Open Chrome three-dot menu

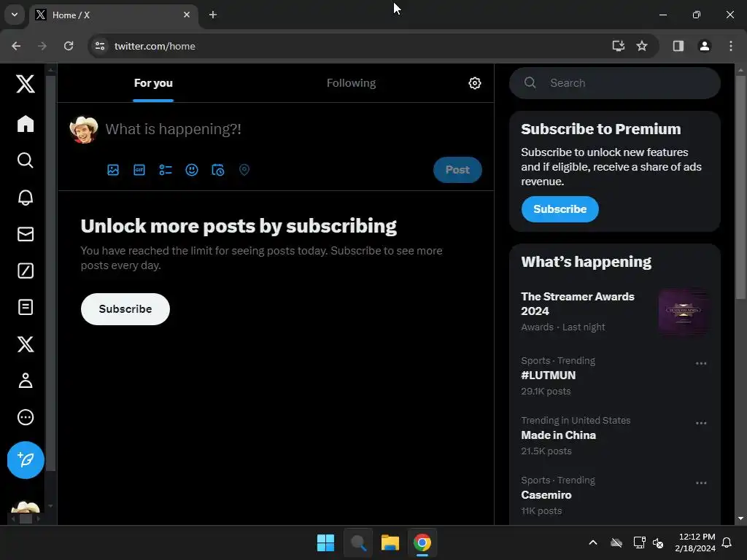click(x=730, y=46)
